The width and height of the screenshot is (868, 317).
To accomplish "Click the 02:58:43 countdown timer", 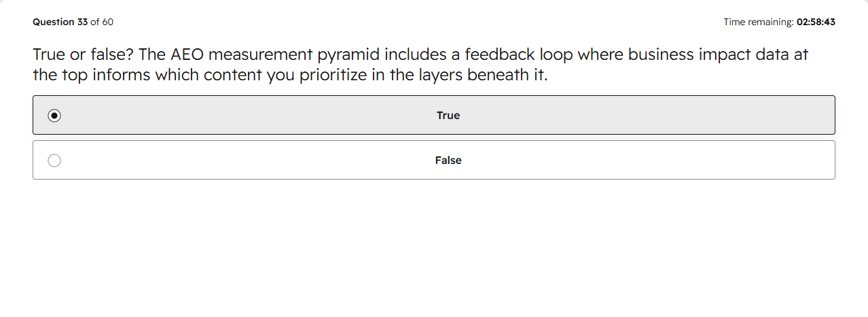I will point(816,22).
